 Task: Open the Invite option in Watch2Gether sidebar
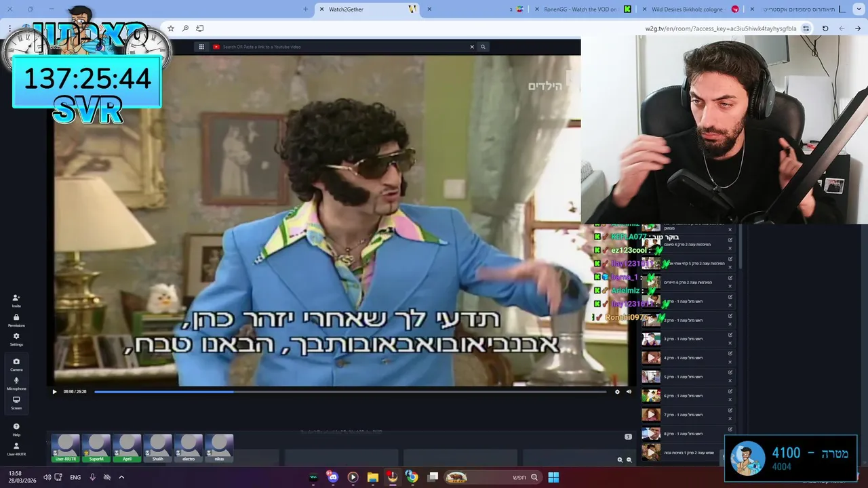tap(16, 300)
